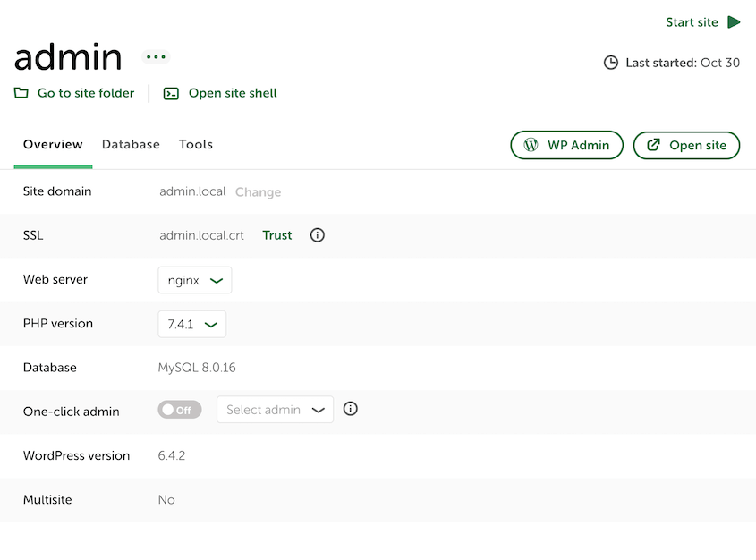756x560 pixels.
Task: Click the folder icon for site folder
Action: pyautogui.click(x=21, y=92)
